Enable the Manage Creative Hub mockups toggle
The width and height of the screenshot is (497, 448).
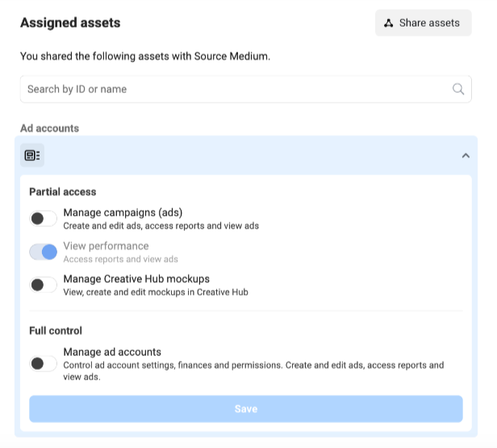(x=44, y=285)
